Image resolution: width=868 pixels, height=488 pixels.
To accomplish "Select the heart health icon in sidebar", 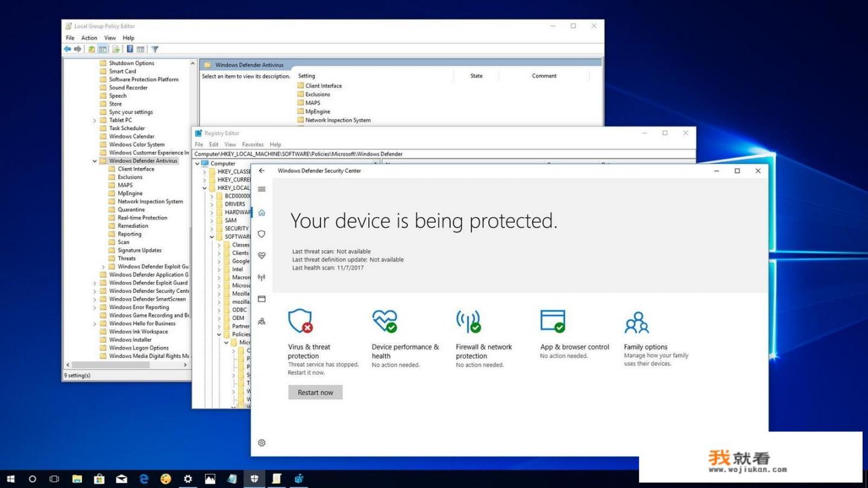I will click(262, 255).
